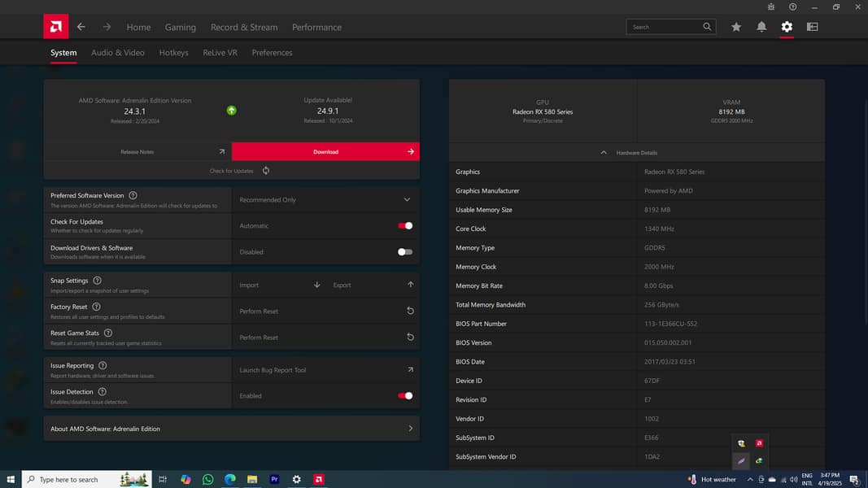Open File Explorer from taskbar

point(252,479)
